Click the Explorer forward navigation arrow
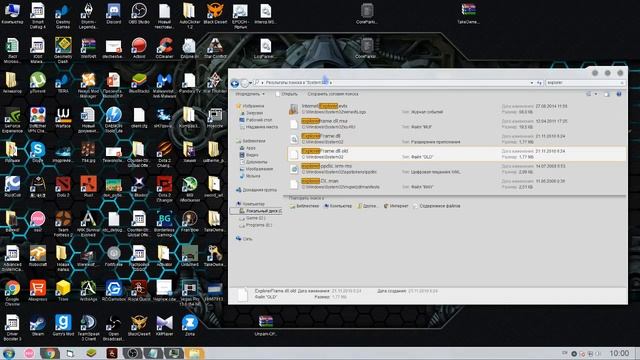This screenshot has height=360, width=640. point(244,83)
